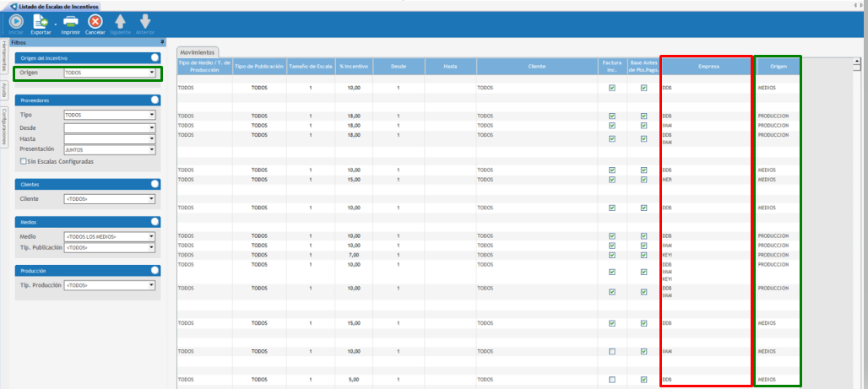Print the list with Imprimir icon

click(71, 21)
